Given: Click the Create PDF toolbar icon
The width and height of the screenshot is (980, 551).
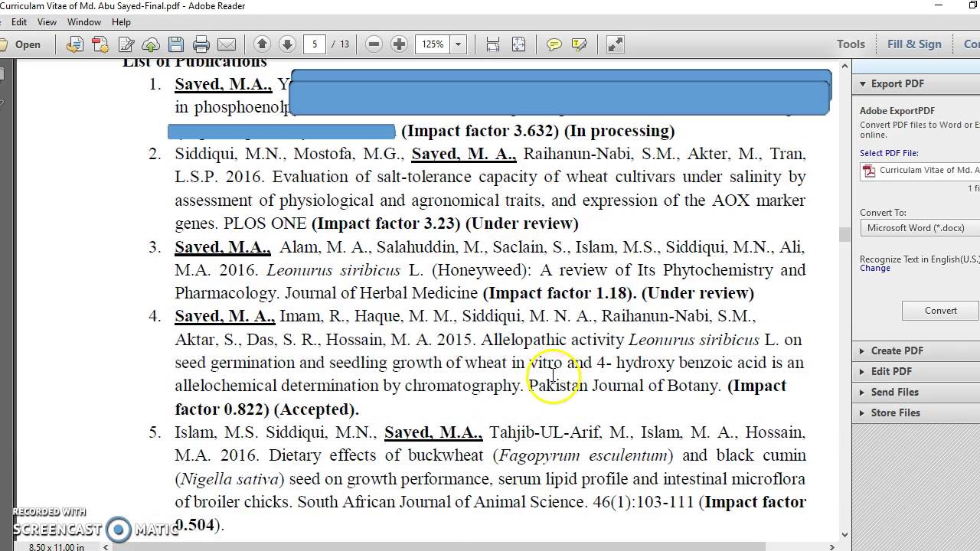Looking at the screenshot, I should coord(100,44).
